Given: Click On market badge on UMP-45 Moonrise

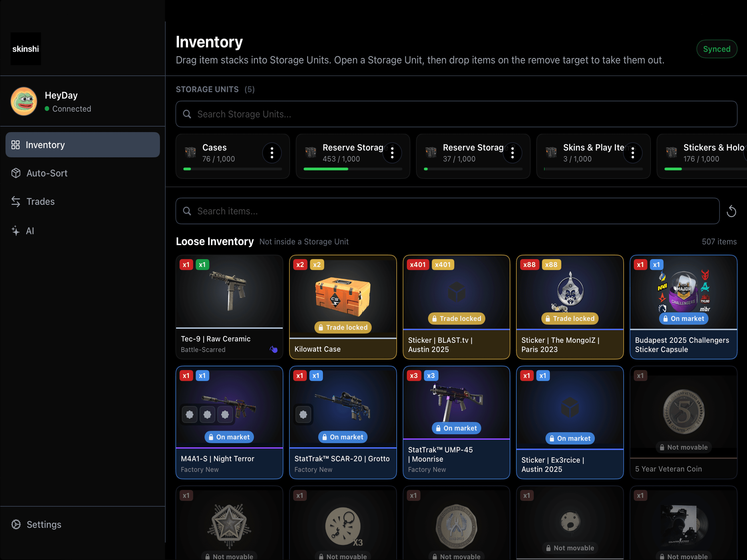Looking at the screenshot, I should point(456,428).
